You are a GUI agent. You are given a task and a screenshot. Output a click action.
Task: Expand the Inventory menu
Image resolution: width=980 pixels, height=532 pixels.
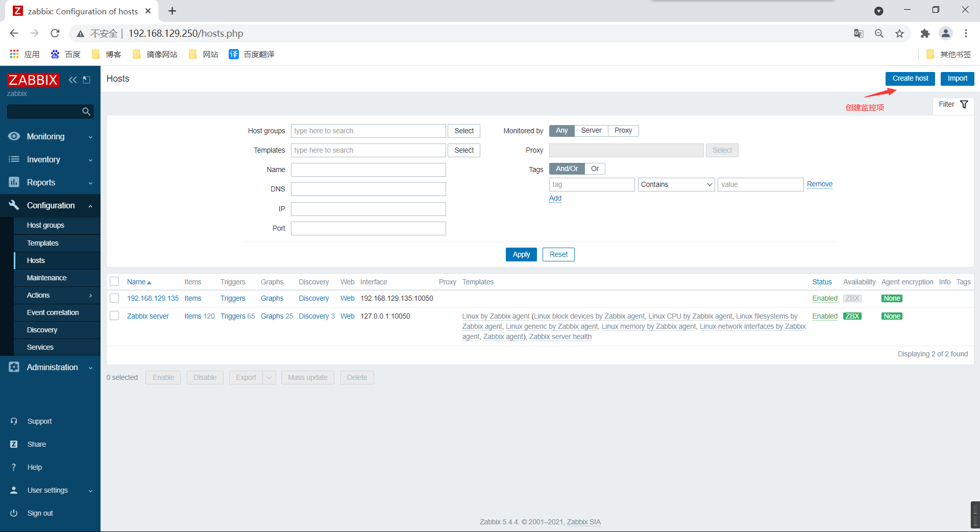(90, 160)
